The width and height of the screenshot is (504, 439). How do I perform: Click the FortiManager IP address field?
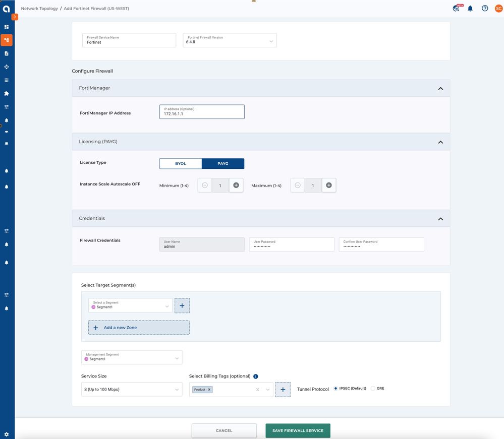[x=202, y=112]
